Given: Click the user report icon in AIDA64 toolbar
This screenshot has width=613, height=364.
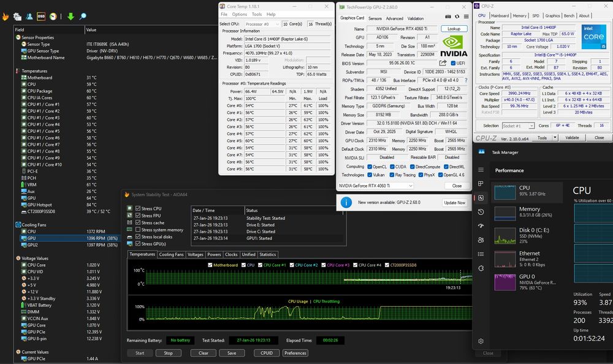Looking at the screenshot, I should [29, 17].
